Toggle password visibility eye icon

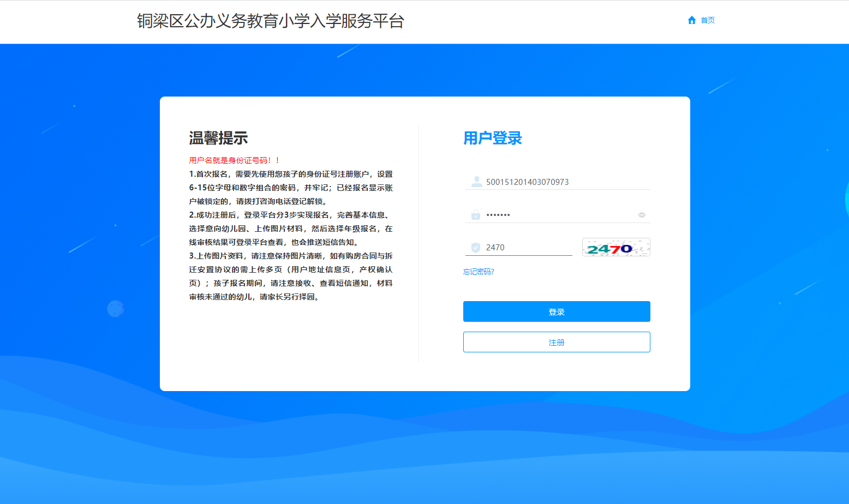pyautogui.click(x=642, y=215)
